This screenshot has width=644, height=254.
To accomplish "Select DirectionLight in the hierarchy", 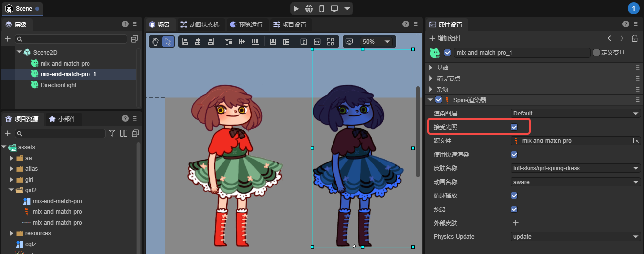I will [58, 85].
